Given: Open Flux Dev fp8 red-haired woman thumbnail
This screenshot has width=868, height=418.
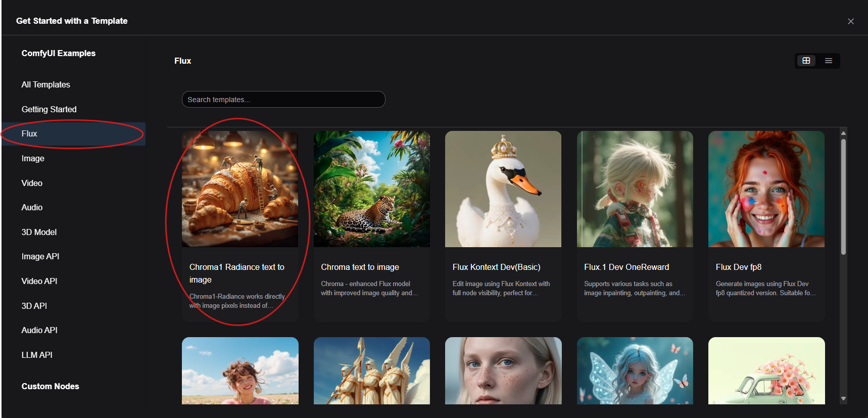Looking at the screenshot, I should [766, 189].
